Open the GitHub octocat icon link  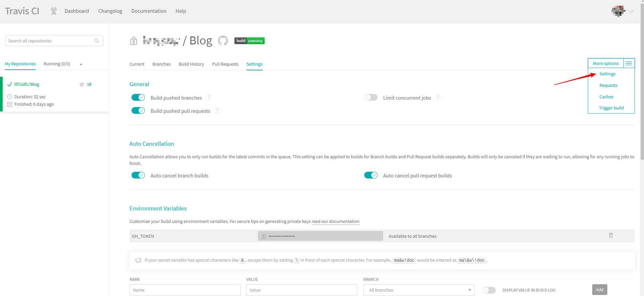223,41
